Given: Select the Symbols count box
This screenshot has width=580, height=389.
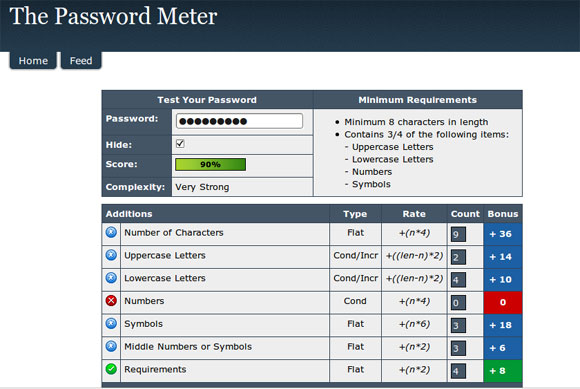Looking at the screenshot, I should pos(458,325).
